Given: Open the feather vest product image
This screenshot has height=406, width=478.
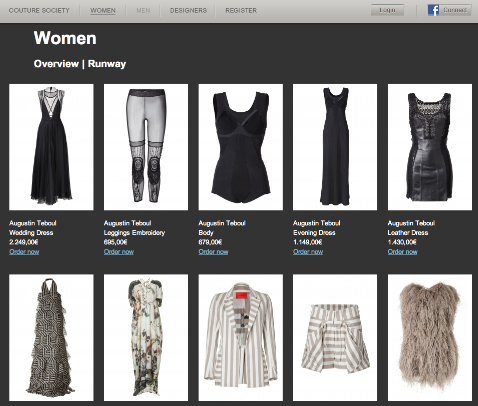Looking at the screenshot, I should tap(430, 338).
